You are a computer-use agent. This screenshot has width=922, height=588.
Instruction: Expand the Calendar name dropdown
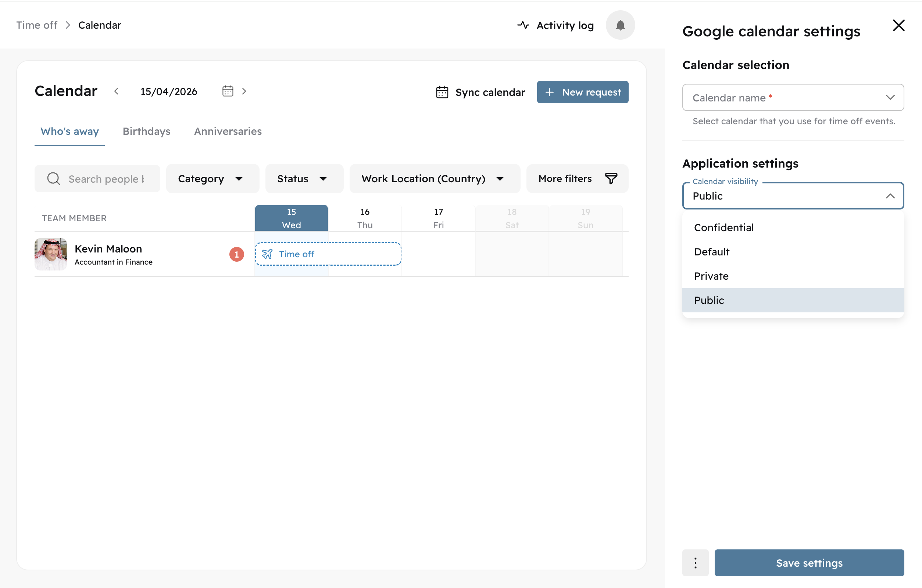pos(793,98)
